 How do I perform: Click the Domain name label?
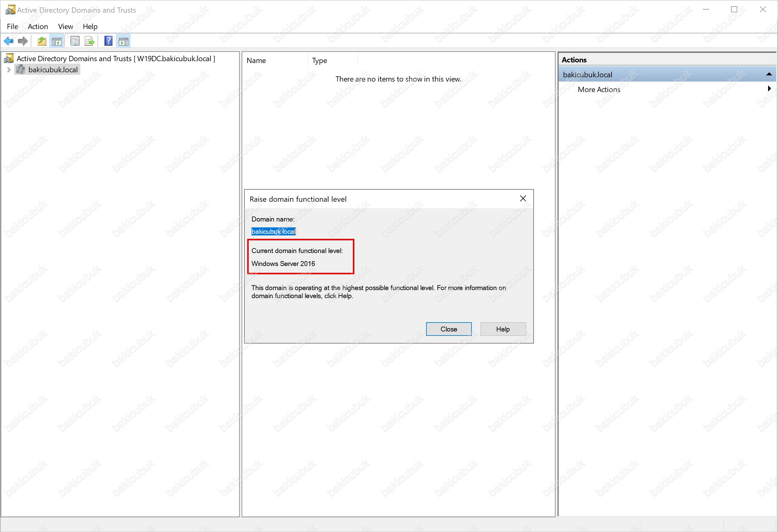click(273, 219)
